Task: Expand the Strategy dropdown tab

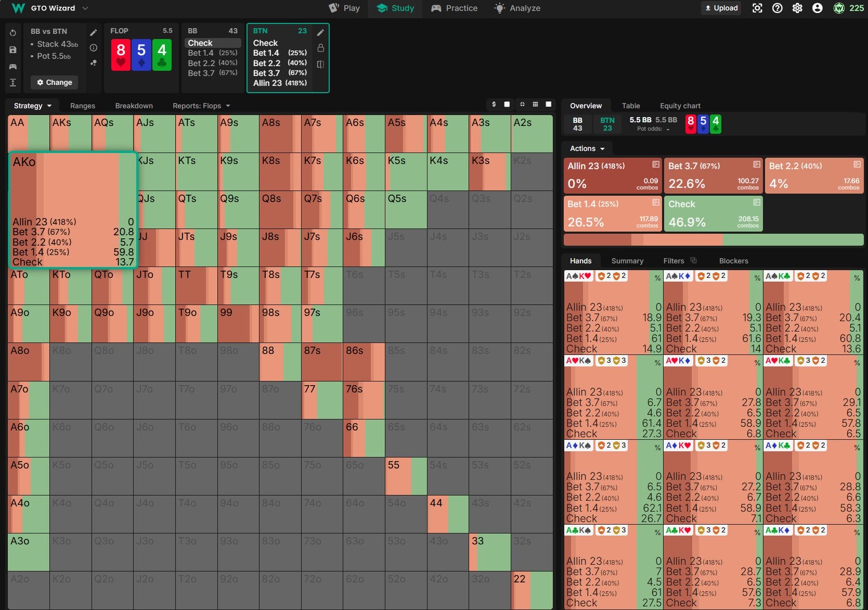Action: [x=32, y=106]
